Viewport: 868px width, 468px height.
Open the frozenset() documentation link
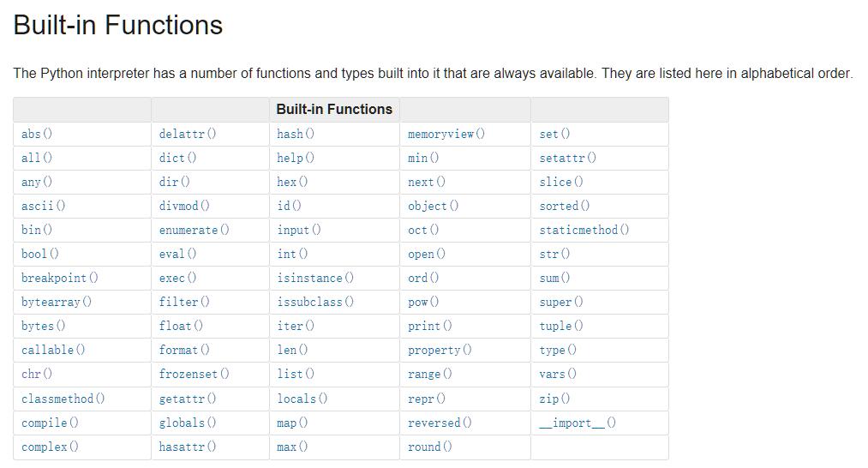(194, 374)
